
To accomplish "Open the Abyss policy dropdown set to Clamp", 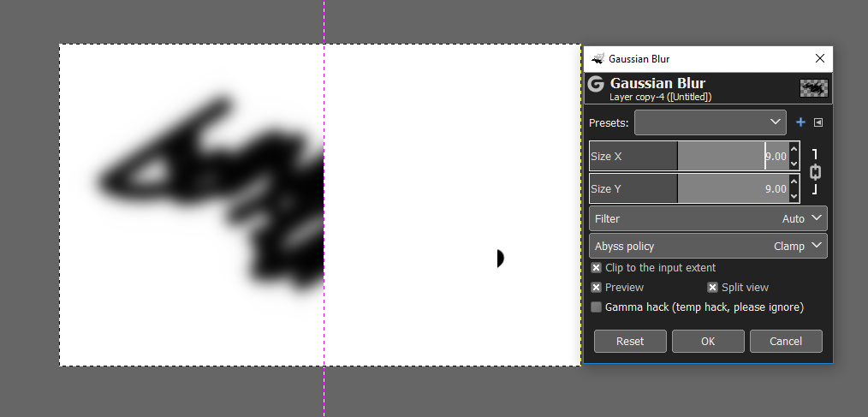I will 708,246.
